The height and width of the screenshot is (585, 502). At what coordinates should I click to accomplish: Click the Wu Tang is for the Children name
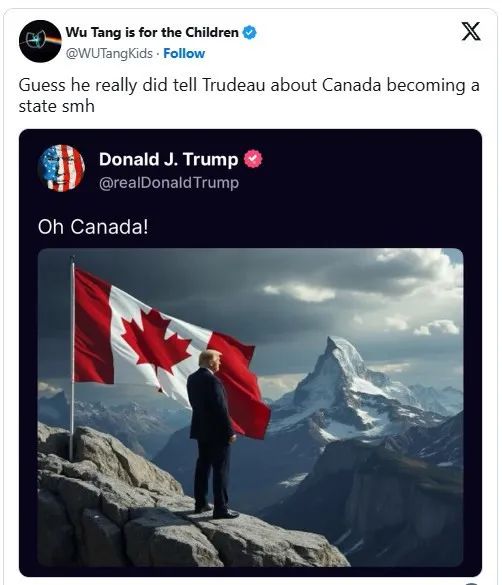pyautogui.click(x=152, y=32)
